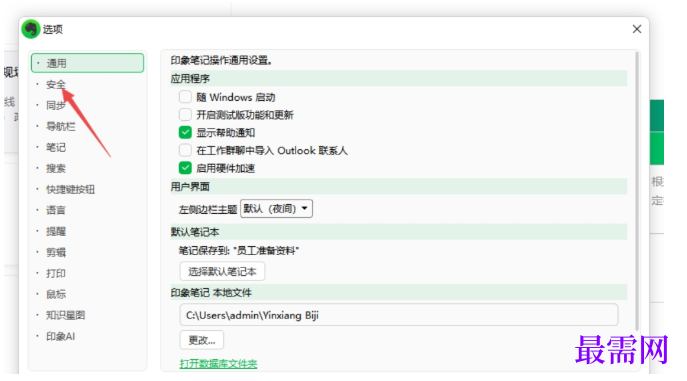Image resolution: width=687 pixels, height=381 pixels.
Task: Switch to 语言 settings
Action: 56,210
